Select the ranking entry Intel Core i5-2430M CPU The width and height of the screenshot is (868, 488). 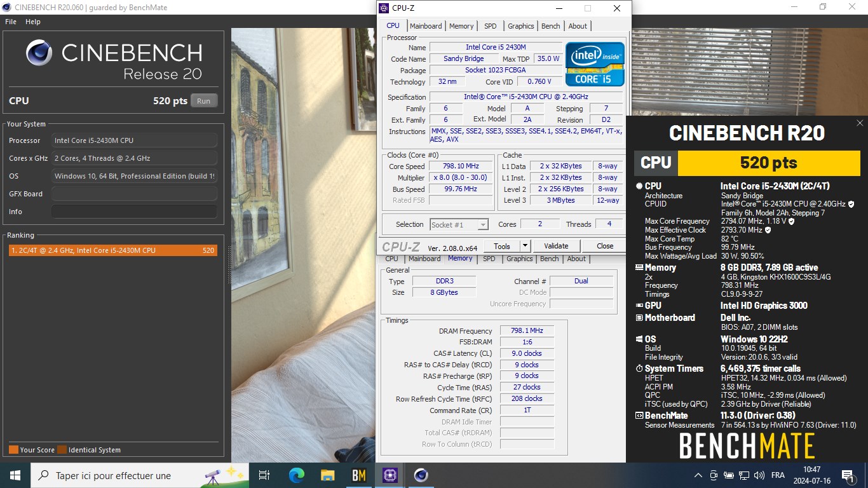tap(112, 250)
